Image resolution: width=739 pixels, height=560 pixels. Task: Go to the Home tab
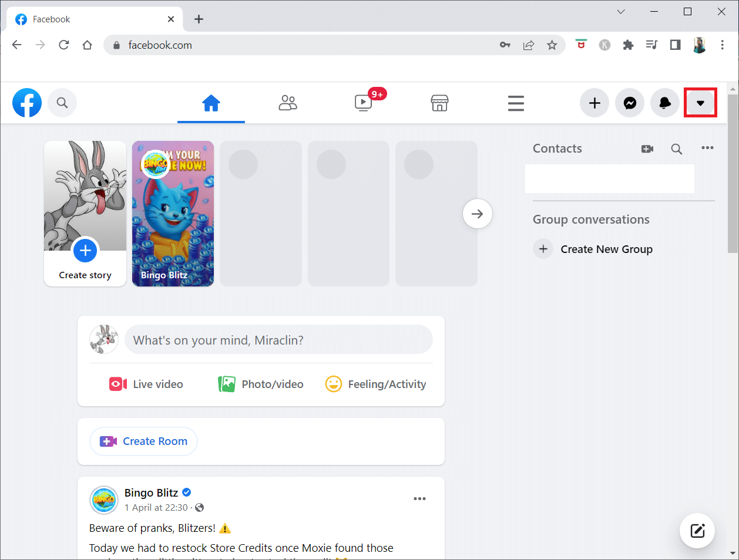pyautogui.click(x=211, y=103)
